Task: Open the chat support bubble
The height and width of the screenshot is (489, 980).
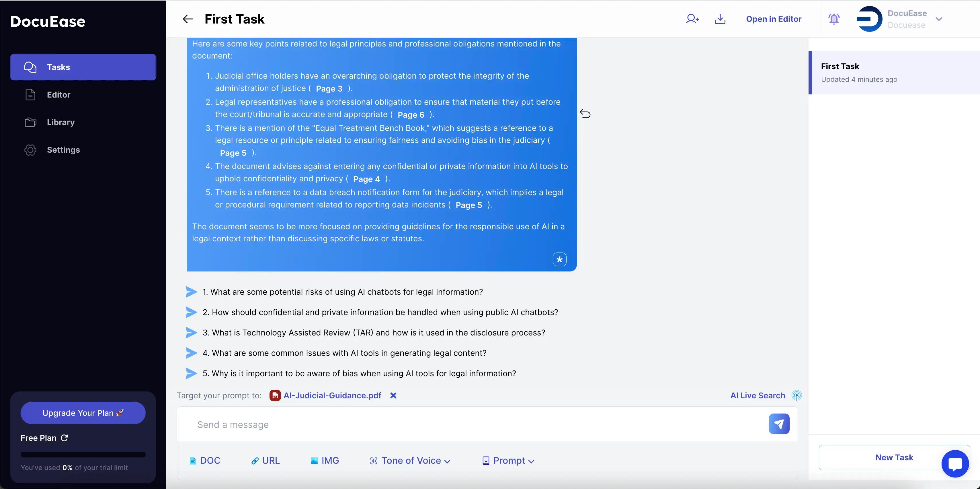Action: pos(955,463)
